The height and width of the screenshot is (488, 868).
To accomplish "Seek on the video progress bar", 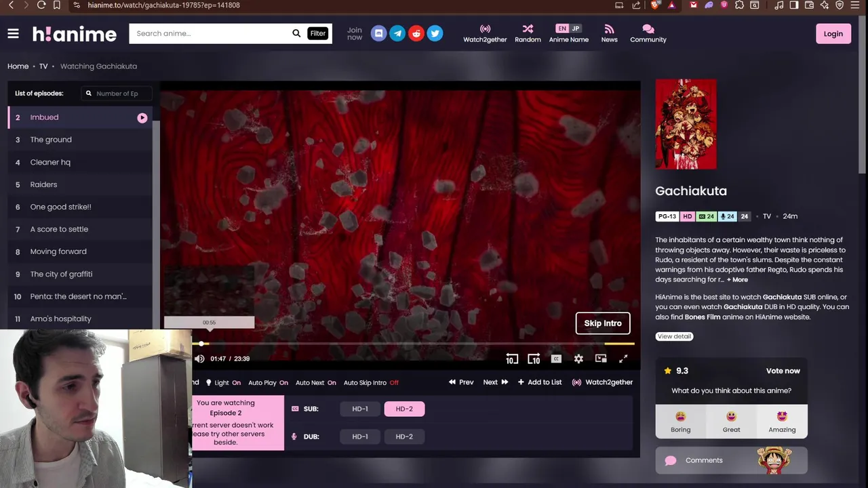I will (414, 344).
